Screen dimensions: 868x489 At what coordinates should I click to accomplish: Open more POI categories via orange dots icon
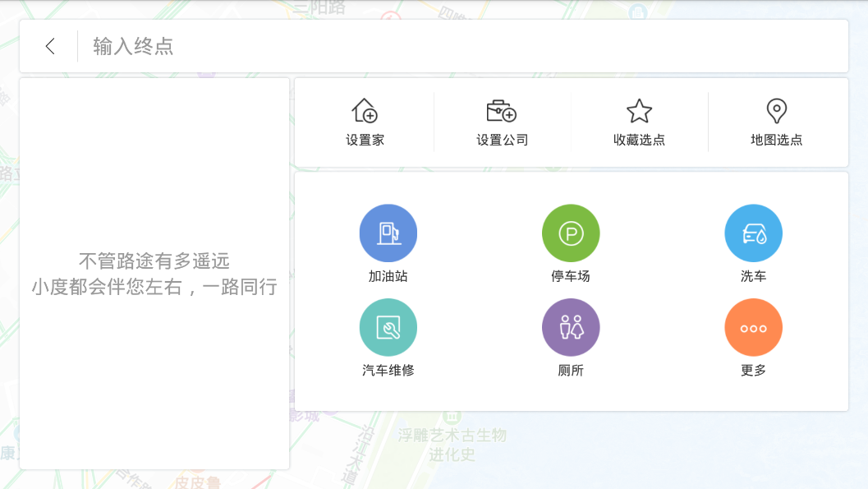pos(752,326)
